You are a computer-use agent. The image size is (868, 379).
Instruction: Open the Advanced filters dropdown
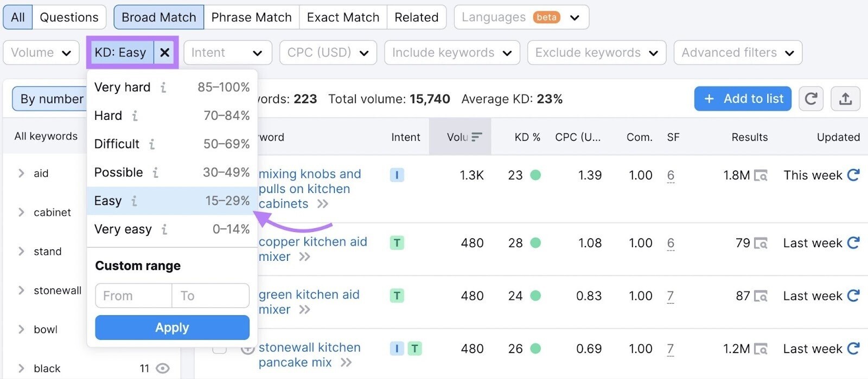click(737, 53)
